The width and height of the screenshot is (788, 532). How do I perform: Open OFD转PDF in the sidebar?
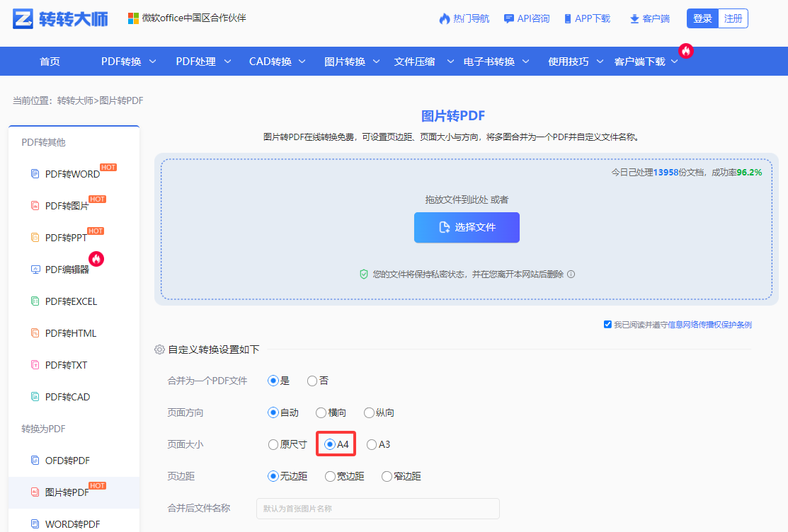[x=67, y=461]
